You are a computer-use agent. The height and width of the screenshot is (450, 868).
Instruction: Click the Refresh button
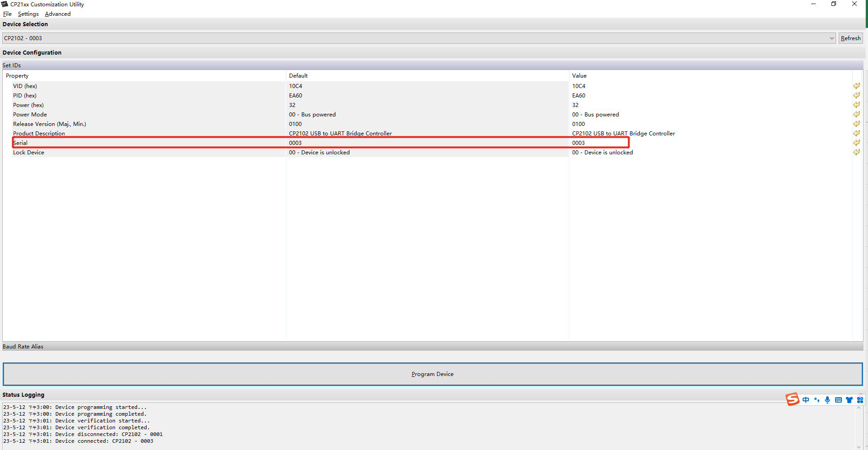pyautogui.click(x=850, y=38)
